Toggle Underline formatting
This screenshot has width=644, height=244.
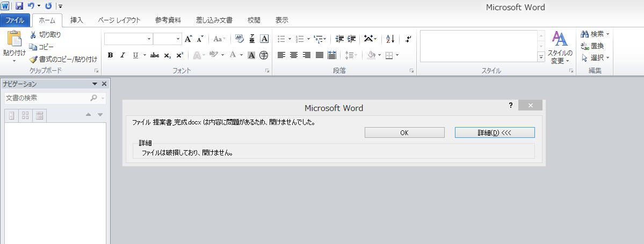pos(135,55)
